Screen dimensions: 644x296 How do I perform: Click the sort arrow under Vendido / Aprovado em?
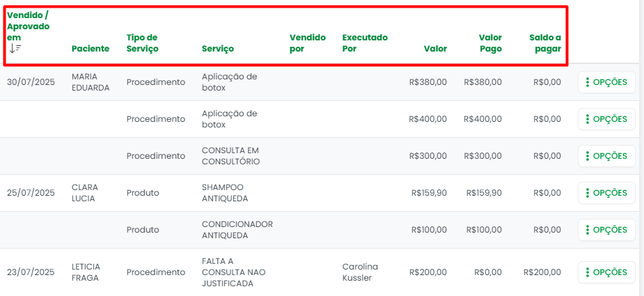pyautogui.click(x=15, y=48)
